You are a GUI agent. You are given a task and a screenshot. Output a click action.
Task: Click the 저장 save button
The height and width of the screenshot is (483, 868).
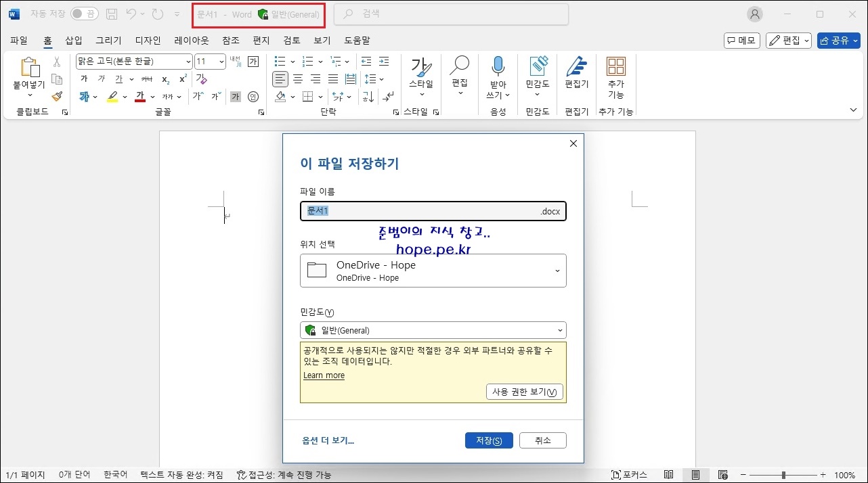[x=489, y=440]
